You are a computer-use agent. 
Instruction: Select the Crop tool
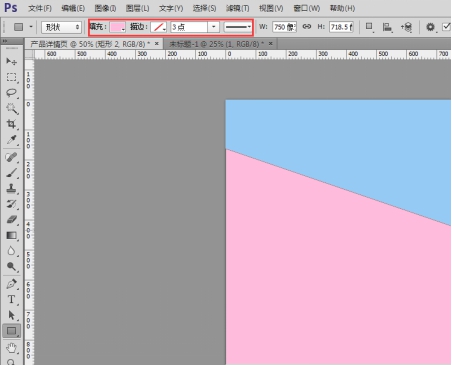12,124
